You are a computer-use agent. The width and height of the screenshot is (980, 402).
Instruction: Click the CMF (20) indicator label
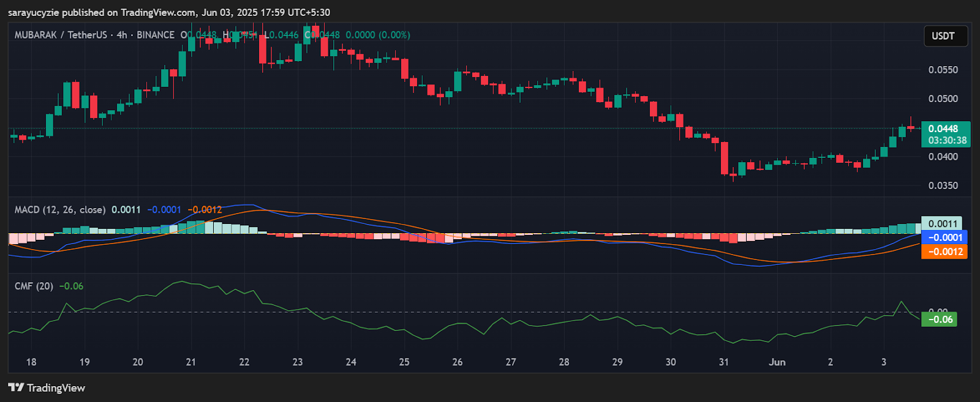point(34,286)
